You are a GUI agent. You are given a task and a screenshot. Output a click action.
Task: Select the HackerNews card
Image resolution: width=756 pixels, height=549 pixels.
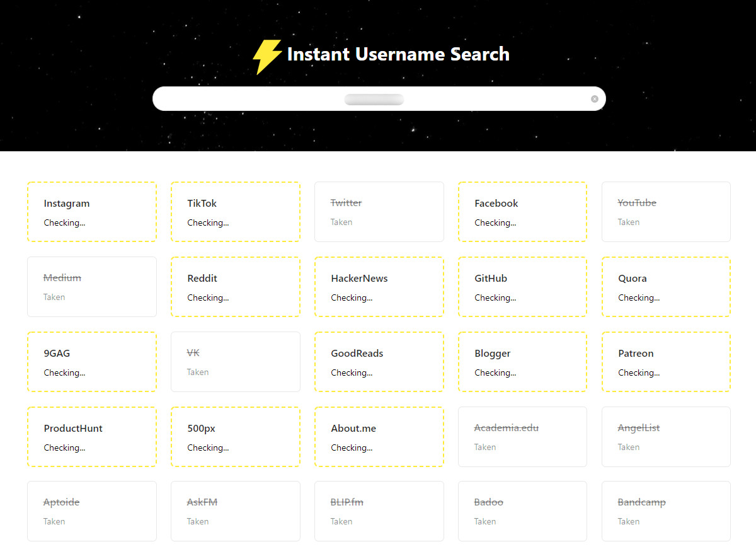tap(379, 287)
